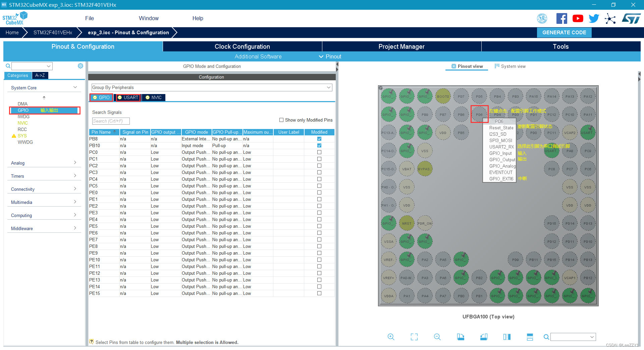Expand the Middleware category

44,228
